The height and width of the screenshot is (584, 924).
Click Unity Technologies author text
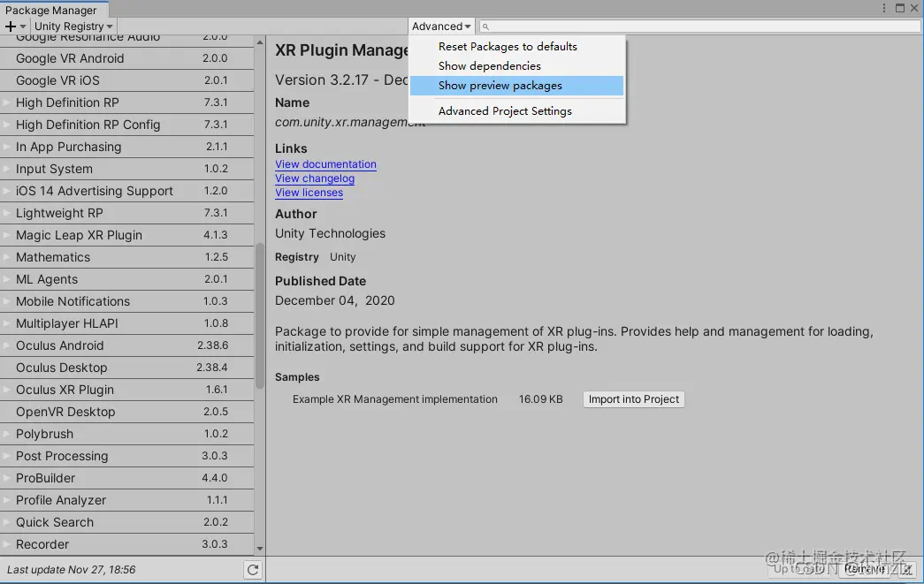pos(330,234)
